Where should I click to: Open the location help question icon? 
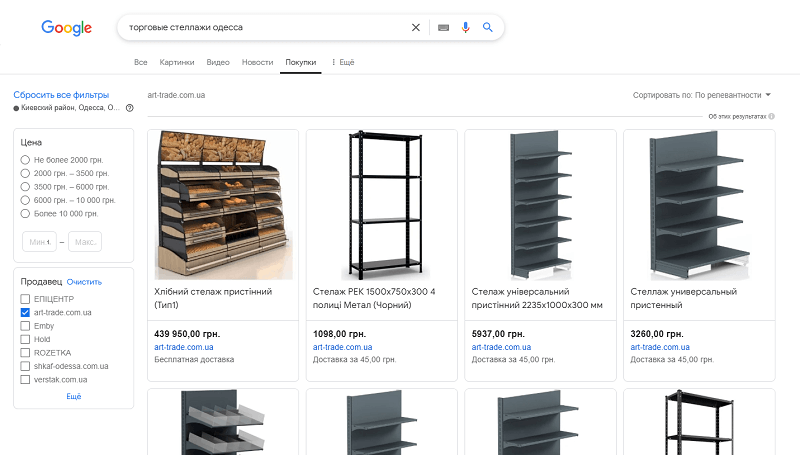pyautogui.click(x=130, y=108)
